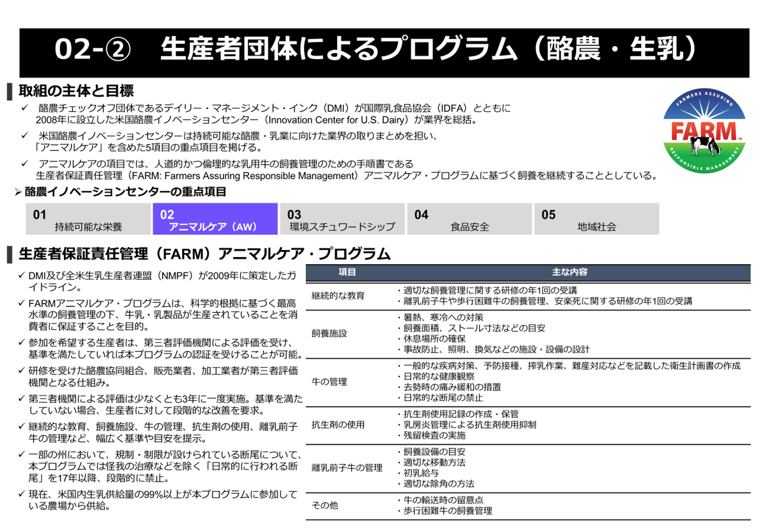
Task: Click the 項目 table column header
Action: point(347,272)
